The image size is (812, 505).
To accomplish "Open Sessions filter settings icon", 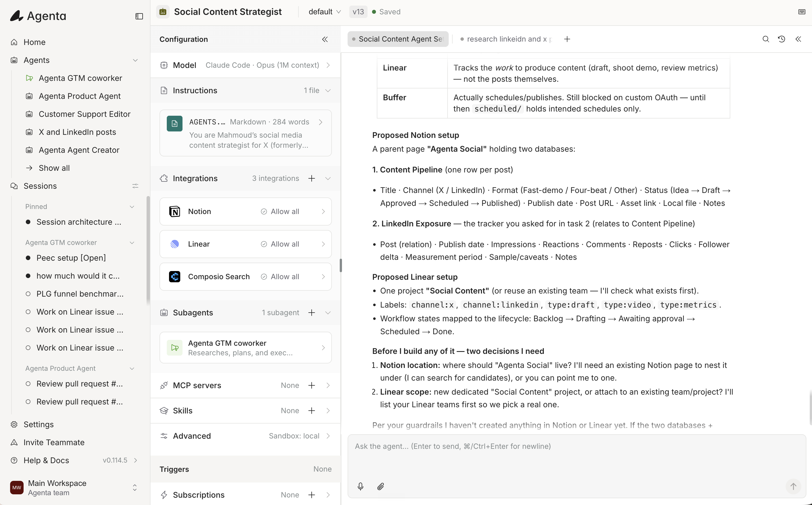I will (x=135, y=186).
